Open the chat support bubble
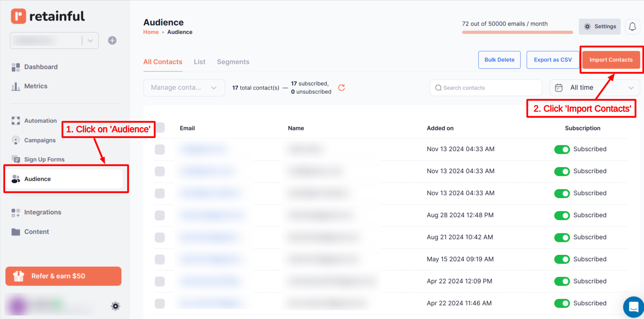 click(x=633, y=306)
